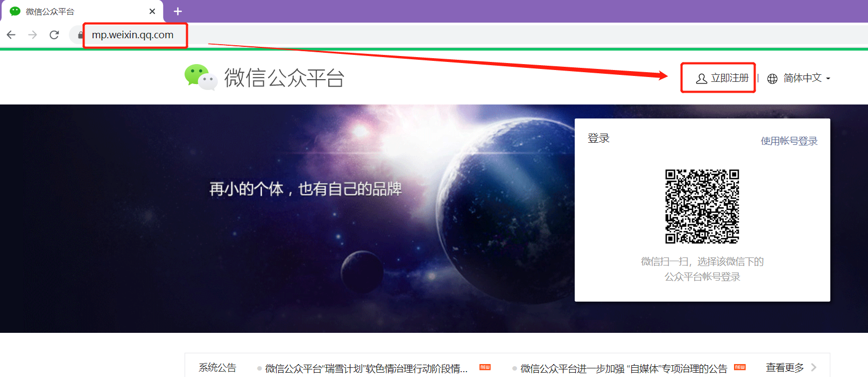The image size is (868, 377).
Task: Click the login QR code image
Action: click(702, 206)
